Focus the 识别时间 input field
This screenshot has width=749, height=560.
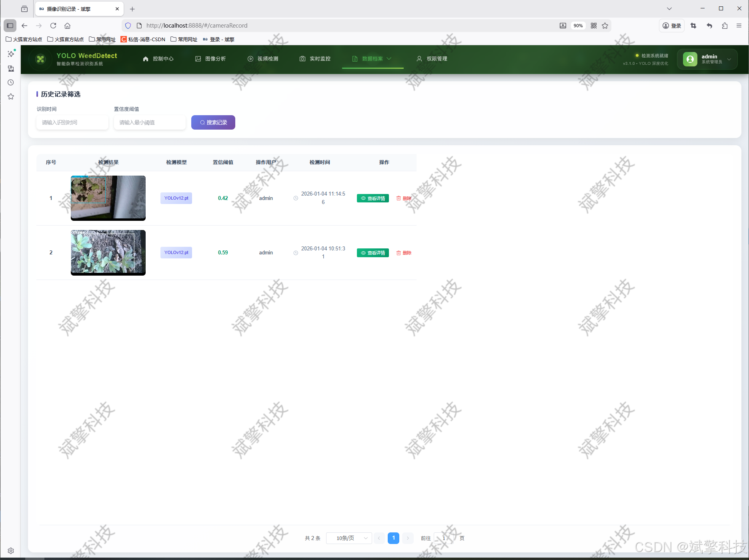(x=72, y=122)
